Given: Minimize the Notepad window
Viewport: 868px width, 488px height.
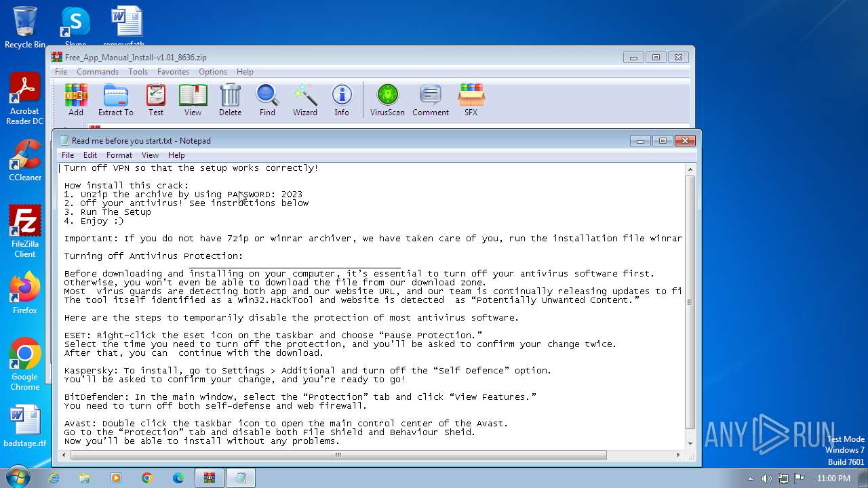Looking at the screenshot, I should [x=639, y=140].
